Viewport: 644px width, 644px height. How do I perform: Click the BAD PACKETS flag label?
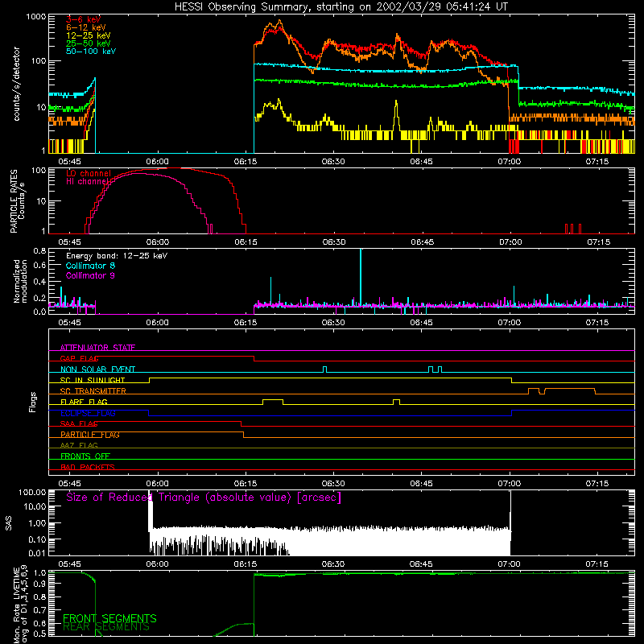click(x=88, y=467)
